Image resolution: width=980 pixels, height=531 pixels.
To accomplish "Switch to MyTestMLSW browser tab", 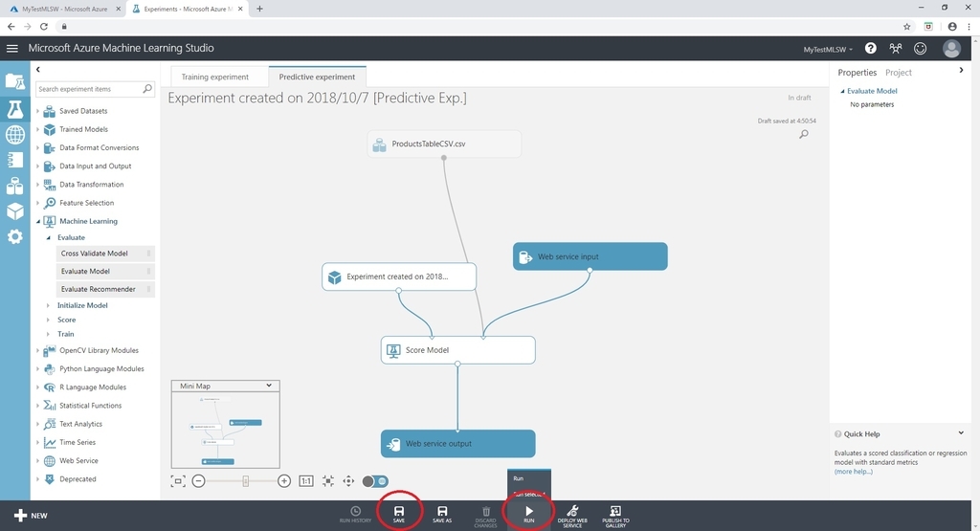I will [64, 9].
